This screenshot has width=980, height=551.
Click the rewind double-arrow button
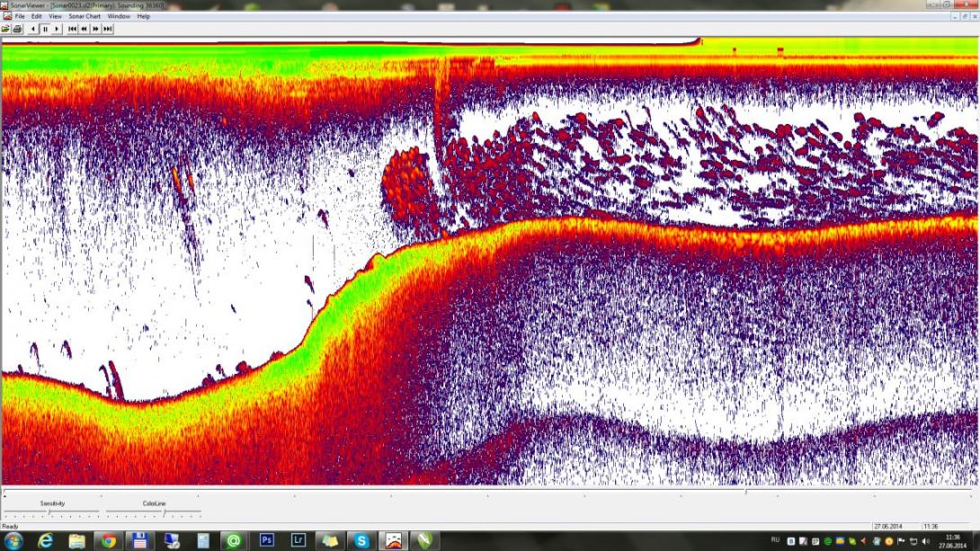coord(85,29)
